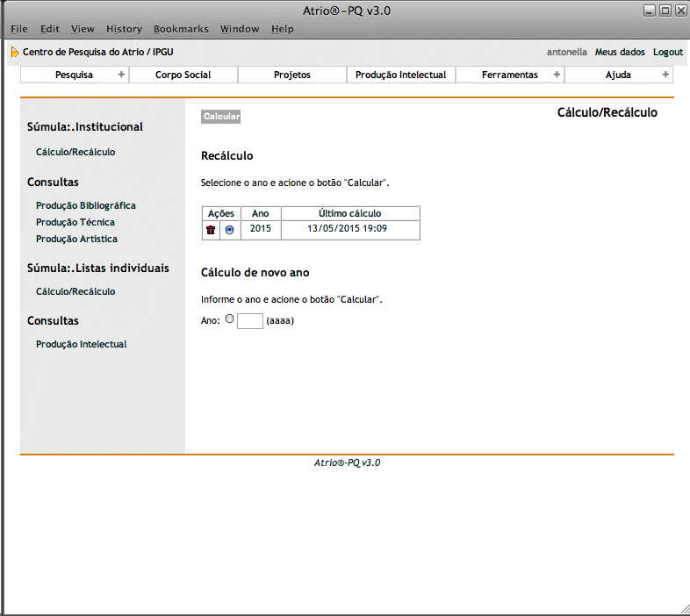
Task: Select the new year Ano radio button
Action: point(230,319)
